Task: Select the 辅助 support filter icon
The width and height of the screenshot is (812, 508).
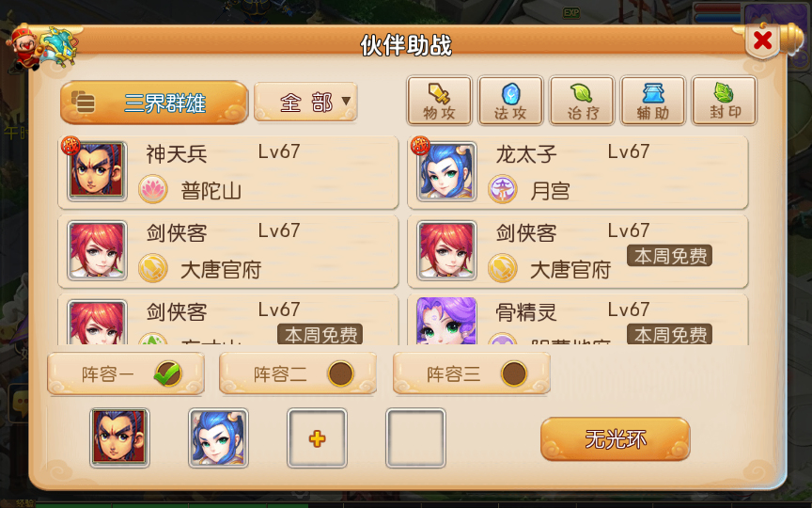Action: point(652,101)
